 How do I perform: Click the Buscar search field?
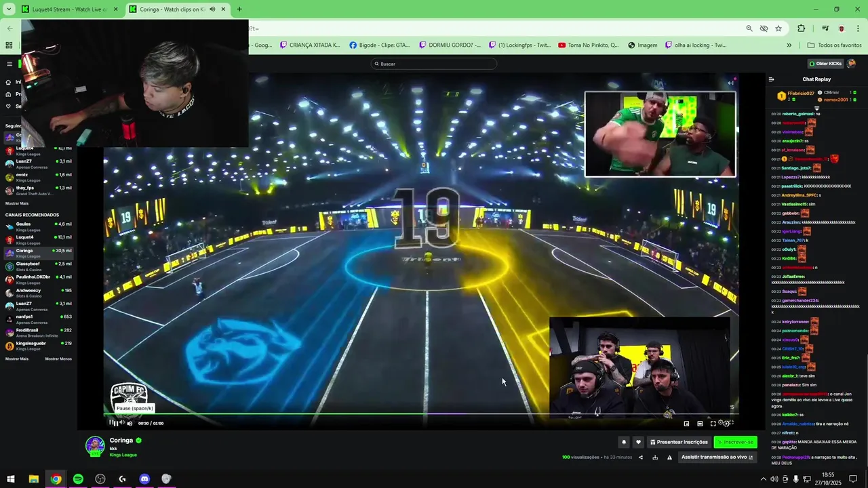click(434, 64)
